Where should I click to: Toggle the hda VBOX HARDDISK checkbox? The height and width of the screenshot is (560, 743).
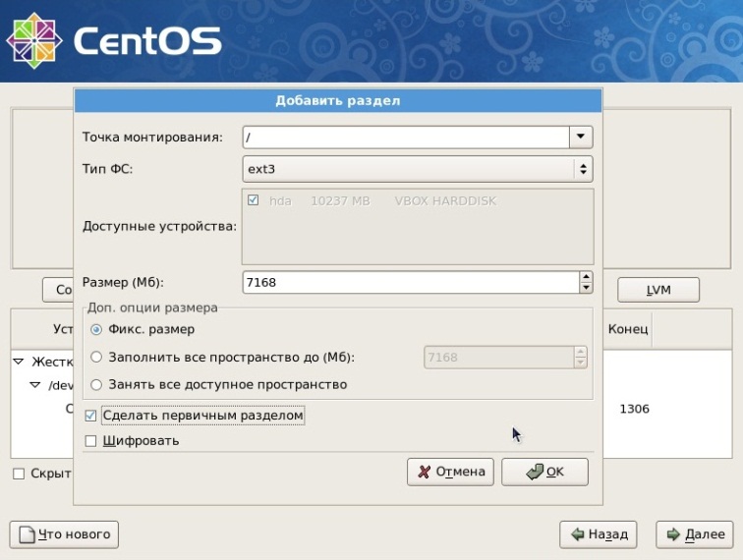point(253,200)
